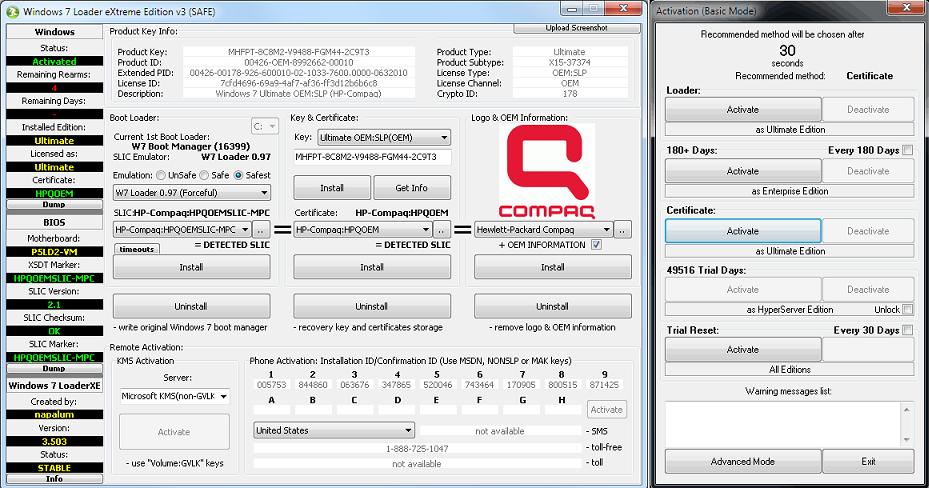
Task: Click Activate under 49516 Trial Days
Action: point(743,290)
